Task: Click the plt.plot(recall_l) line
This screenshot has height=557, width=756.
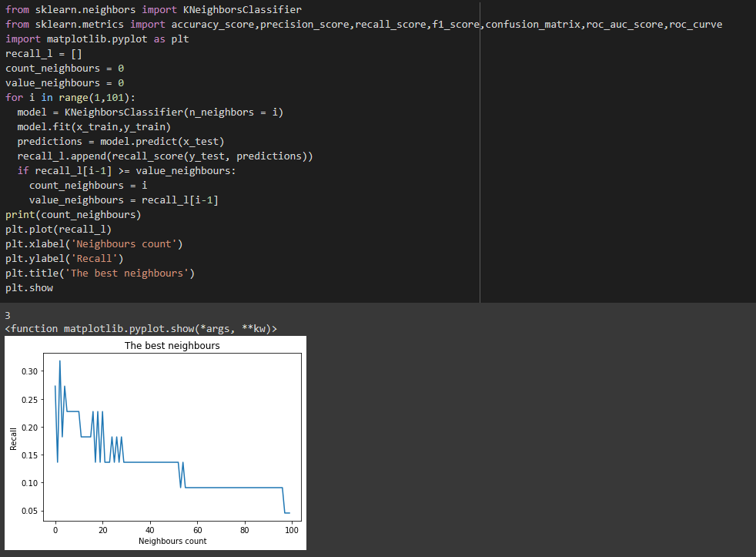Action: tap(59, 230)
